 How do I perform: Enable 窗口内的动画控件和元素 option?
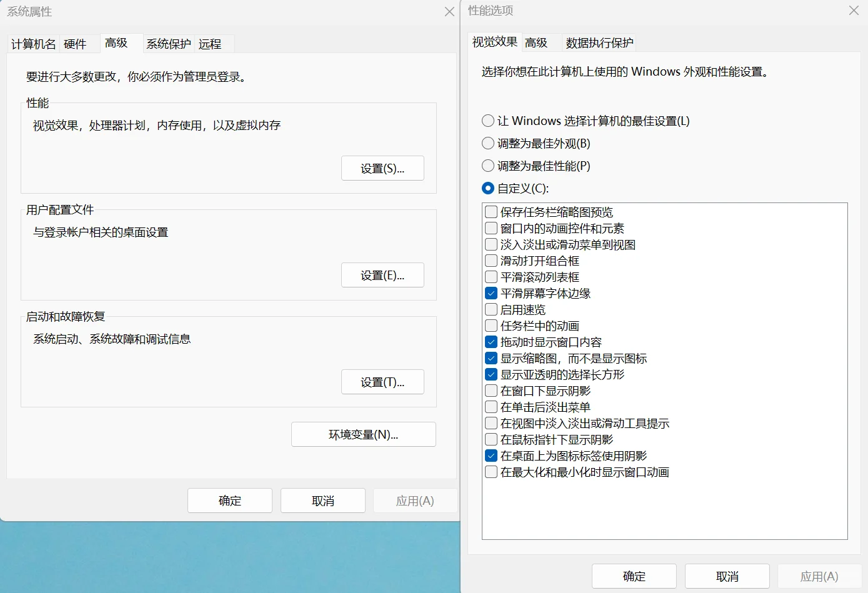click(491, 227)
